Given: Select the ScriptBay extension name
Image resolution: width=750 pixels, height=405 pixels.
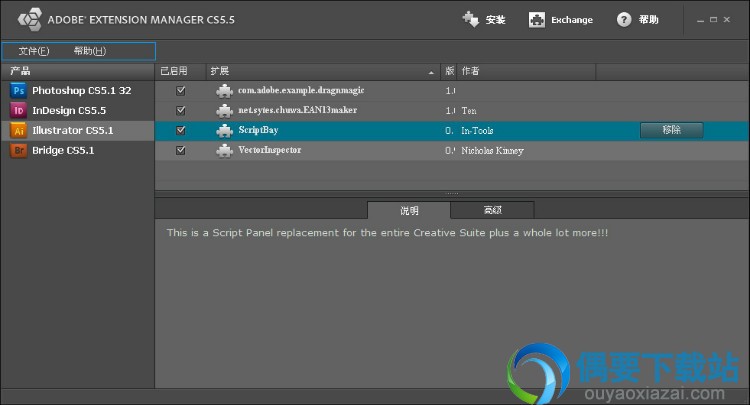Looking at the screenshot, I should click(258, 130).
